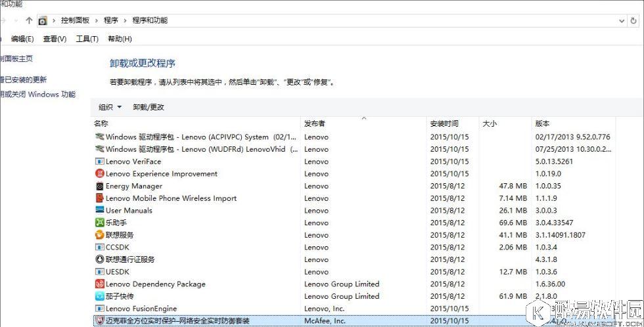This screenshot has width=644, height=327.
Task: Click the 卸载/更改 button
Action: point(149,107)
